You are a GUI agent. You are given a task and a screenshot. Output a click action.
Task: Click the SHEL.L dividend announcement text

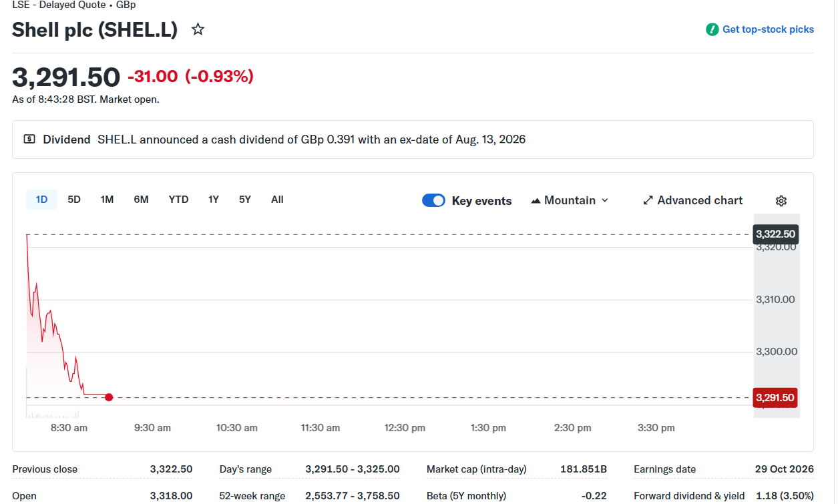[x=311, y=140]
